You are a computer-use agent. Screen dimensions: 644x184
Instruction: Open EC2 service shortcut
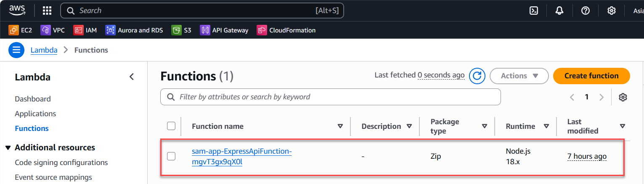tap(20, 30)
